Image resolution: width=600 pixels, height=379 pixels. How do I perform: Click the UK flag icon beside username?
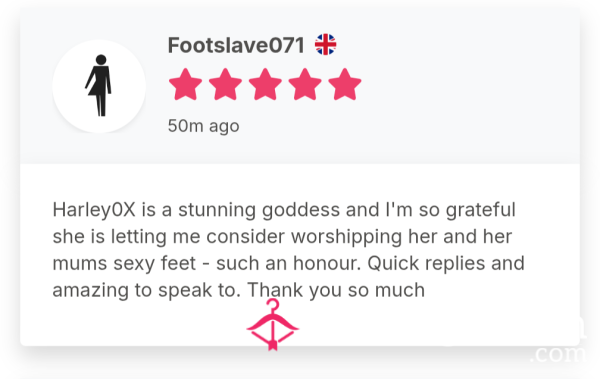(x=325, y=44)
